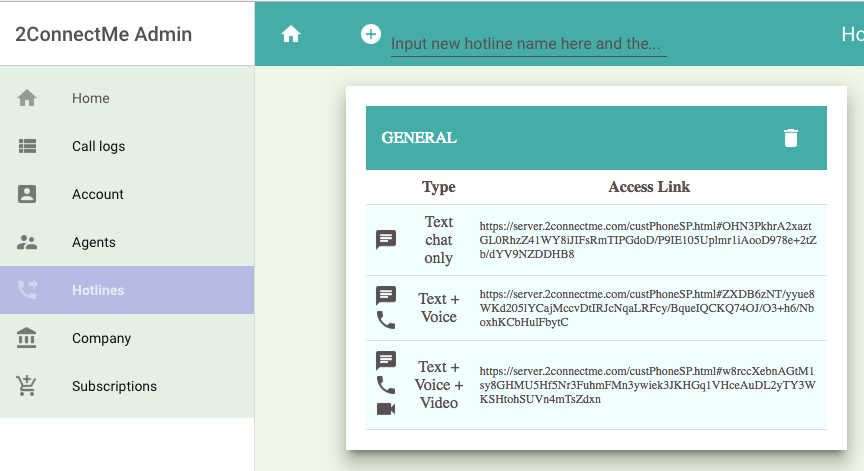This screenshot has width=864, height=471.
Task: Click the Text + Voice access link
Action: point(648,308)
